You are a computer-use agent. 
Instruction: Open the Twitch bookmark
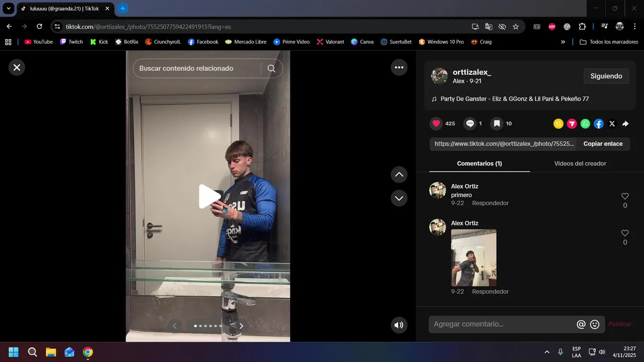(71, 42)
